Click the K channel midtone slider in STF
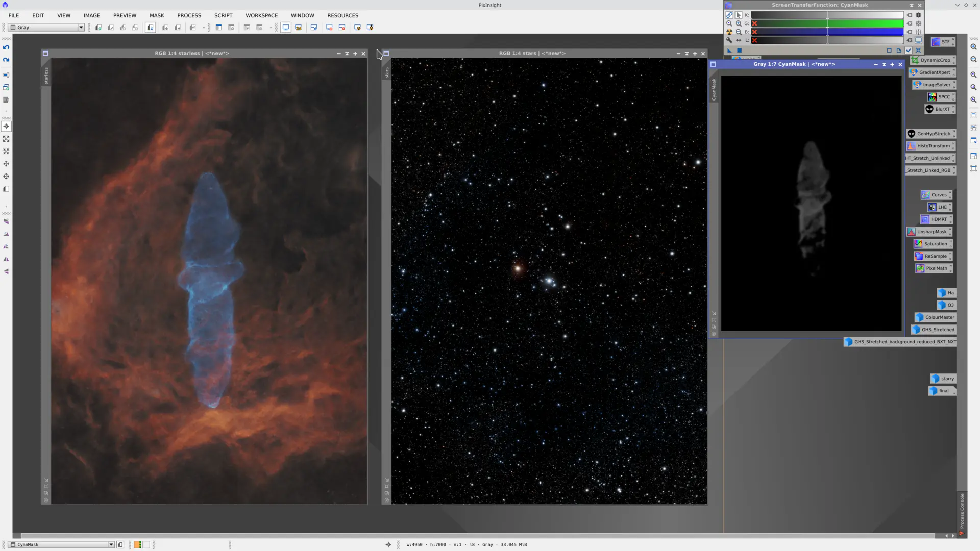Image resolution: width=980 pixels, height=551 pixels. [827, 15]
